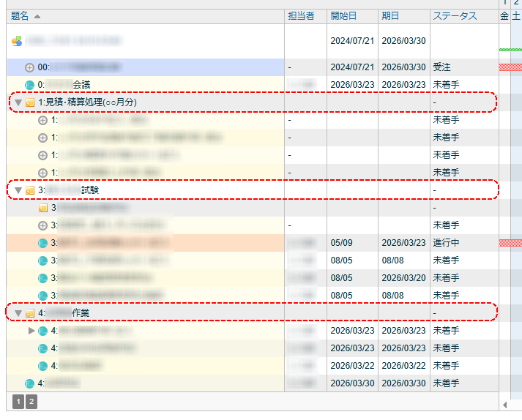Click the page 1 button
This screenshot has width=522, height=420.
(19, 401)
